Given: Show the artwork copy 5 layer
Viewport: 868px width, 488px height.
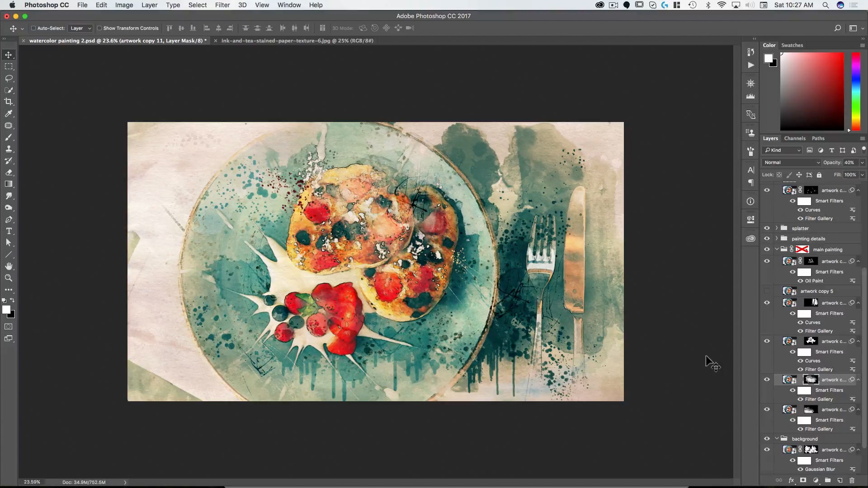Looking at the screenshot, I should tap(767, 291).
